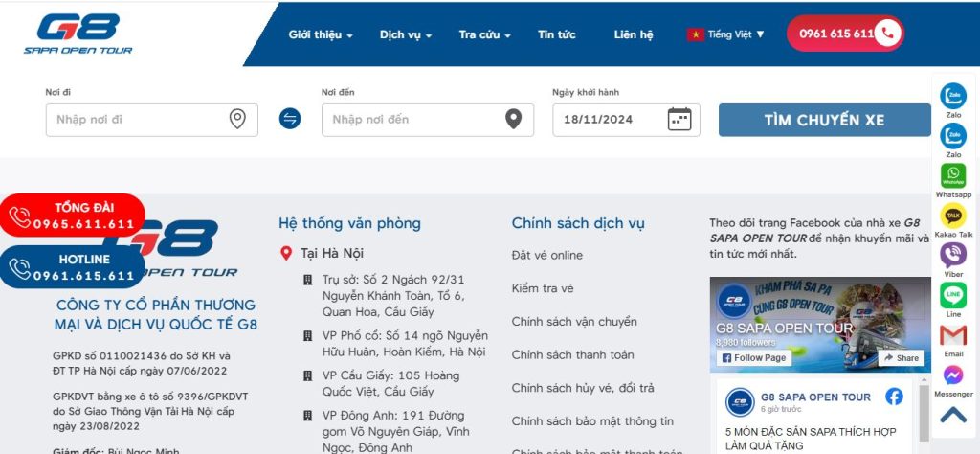The width and height of the screenshot is (980, 454).
Task: Open the calendar icon date picker
Action: point(679,119)
